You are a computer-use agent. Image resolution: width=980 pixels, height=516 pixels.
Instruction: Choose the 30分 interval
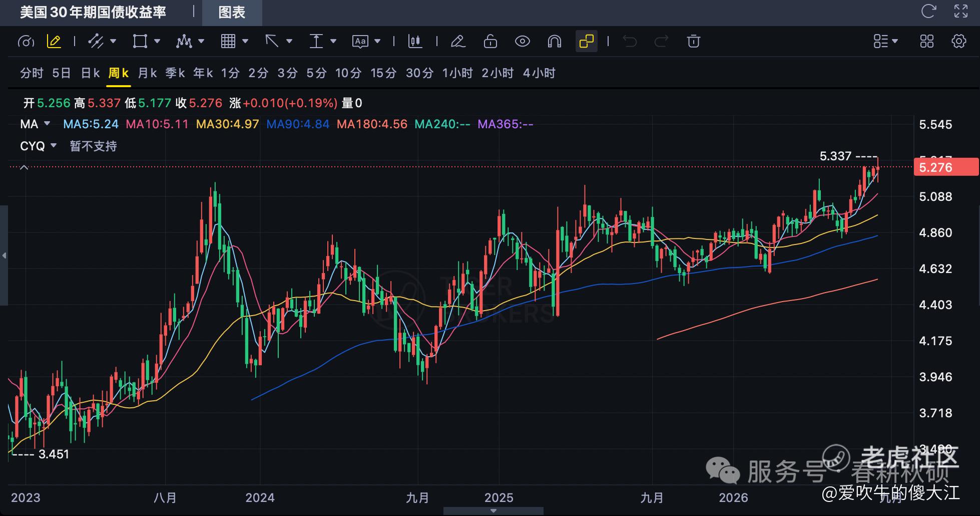coord(419,73)
